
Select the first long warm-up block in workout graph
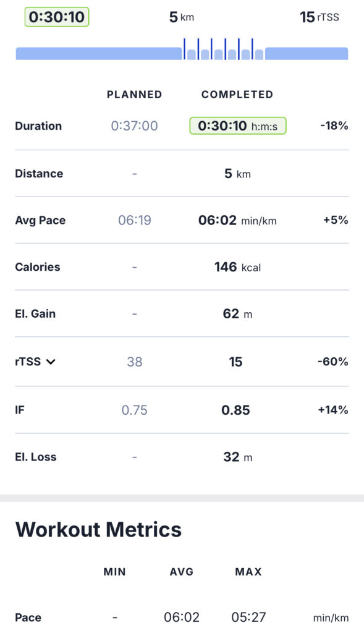click(99, 54)
